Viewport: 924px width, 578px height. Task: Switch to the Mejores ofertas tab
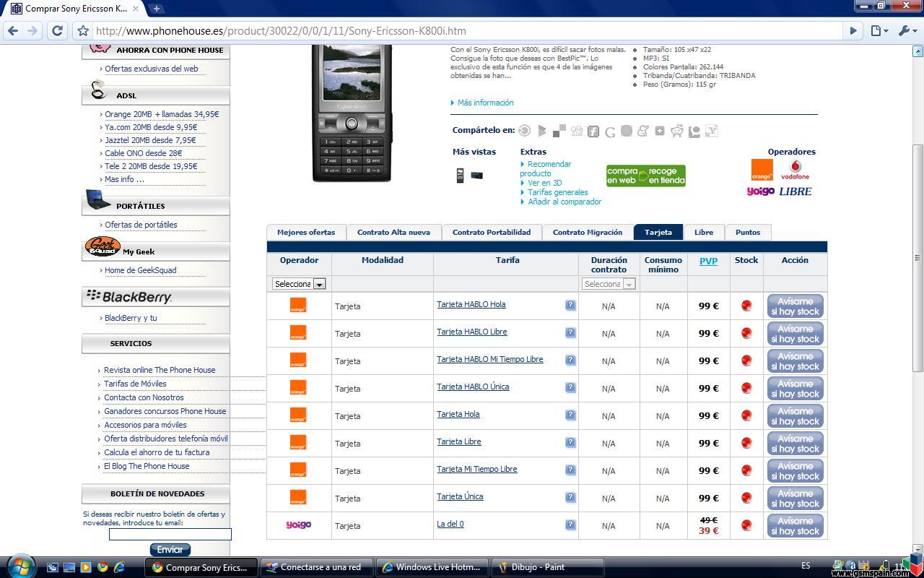[306, 232]
